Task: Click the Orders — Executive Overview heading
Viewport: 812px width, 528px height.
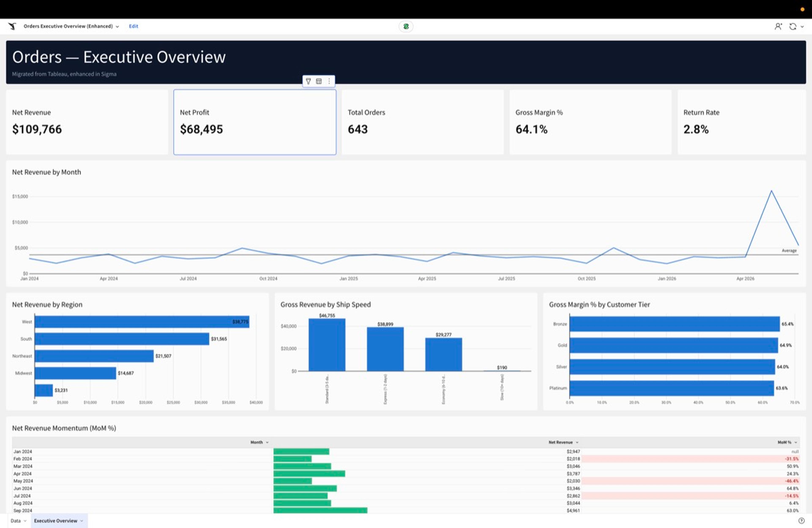Action: pos(119,57)
